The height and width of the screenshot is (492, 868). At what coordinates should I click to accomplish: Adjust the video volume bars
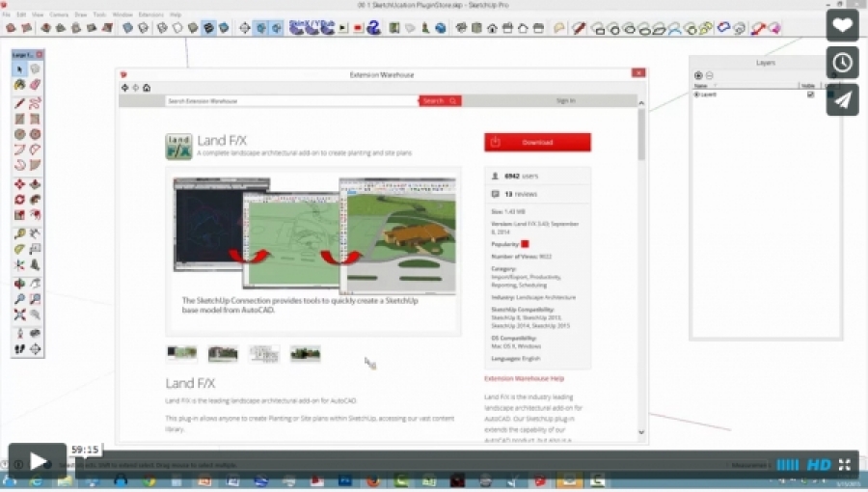pyautogui.click(x=788, y=465)
